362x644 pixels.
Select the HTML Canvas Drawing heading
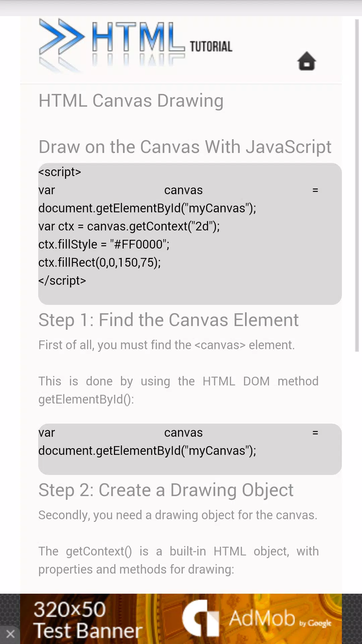click(x=131, y=101)
